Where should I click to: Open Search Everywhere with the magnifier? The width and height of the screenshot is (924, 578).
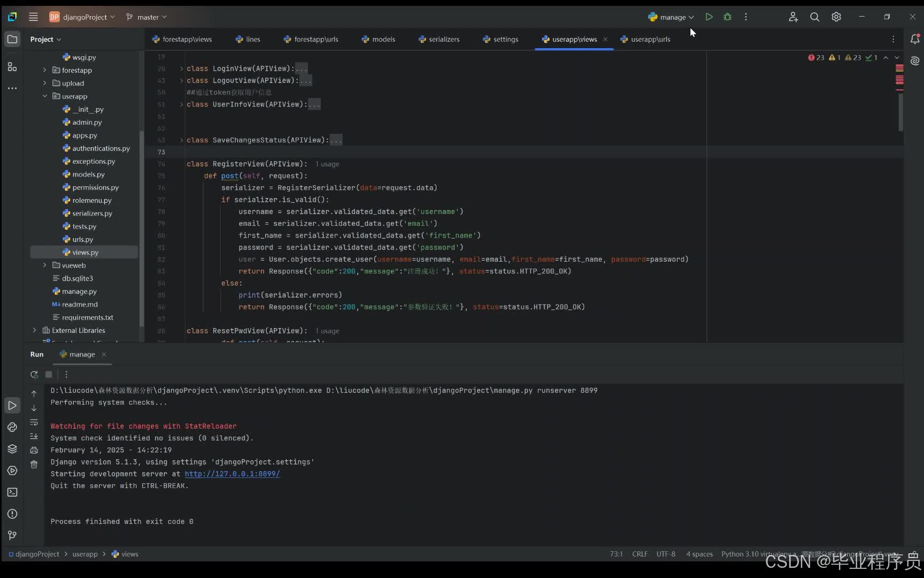814,17
